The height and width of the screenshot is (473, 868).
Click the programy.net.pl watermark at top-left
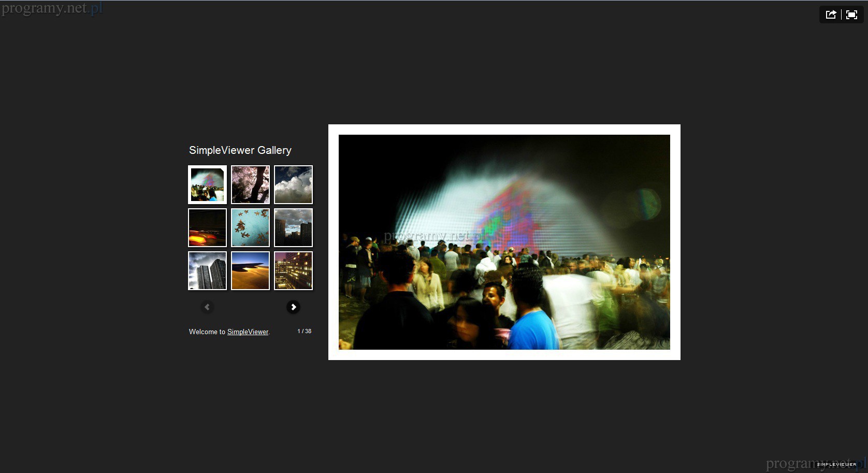click(x=52, y=9)
